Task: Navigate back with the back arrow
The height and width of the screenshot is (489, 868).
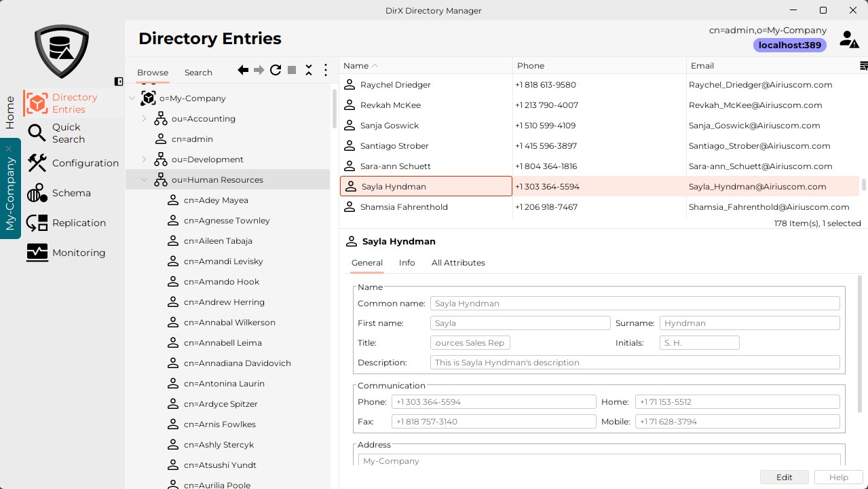Action: coord(242,69)
